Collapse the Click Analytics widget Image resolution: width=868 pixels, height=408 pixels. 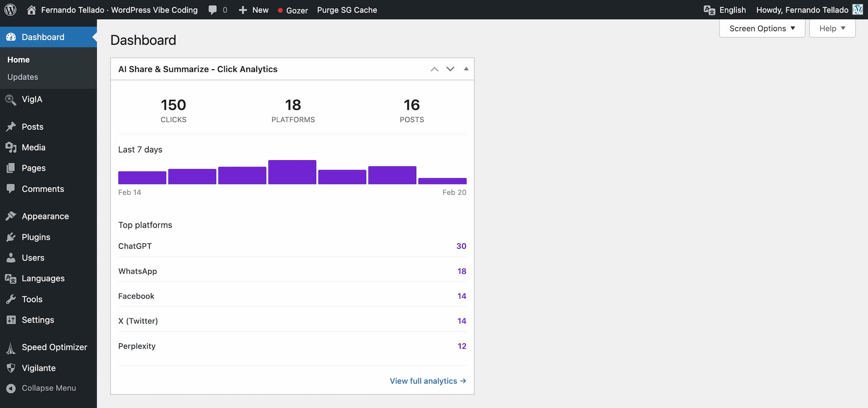pos(466,69)
